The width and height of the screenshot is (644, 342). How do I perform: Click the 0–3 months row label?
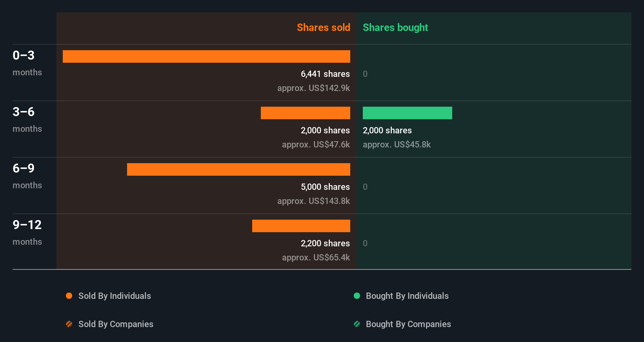pos(27,63)
